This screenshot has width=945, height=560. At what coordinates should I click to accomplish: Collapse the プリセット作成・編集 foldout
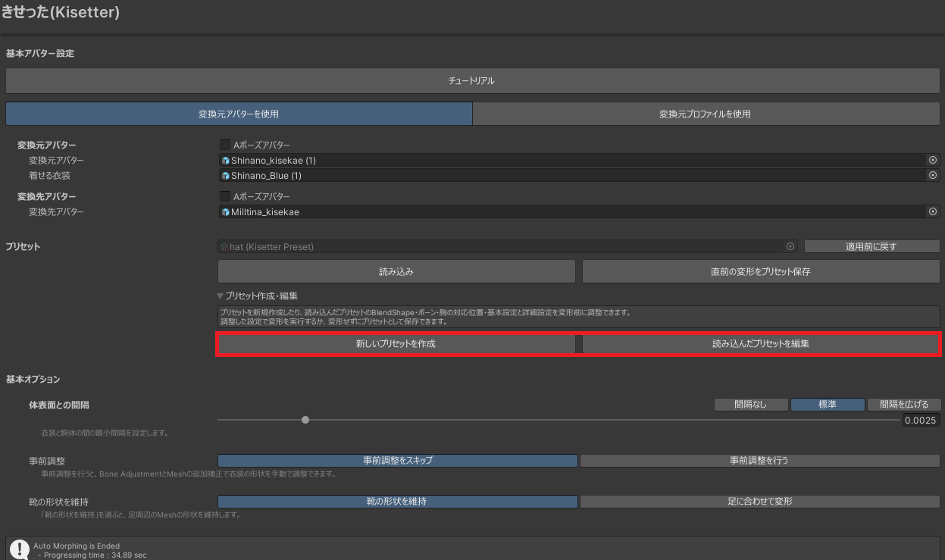(x=221, y=296)
